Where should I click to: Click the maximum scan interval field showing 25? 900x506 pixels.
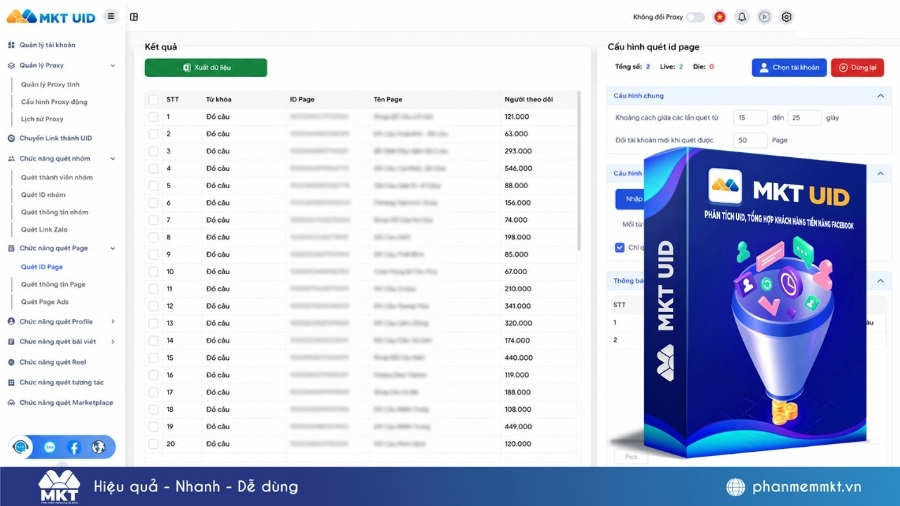coord(805,118)
